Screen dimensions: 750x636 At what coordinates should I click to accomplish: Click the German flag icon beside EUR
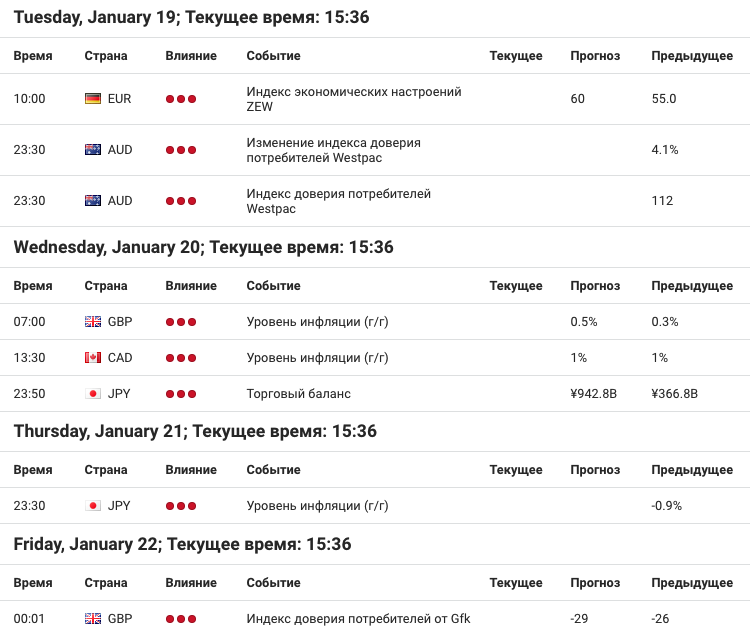pos(93,99)
